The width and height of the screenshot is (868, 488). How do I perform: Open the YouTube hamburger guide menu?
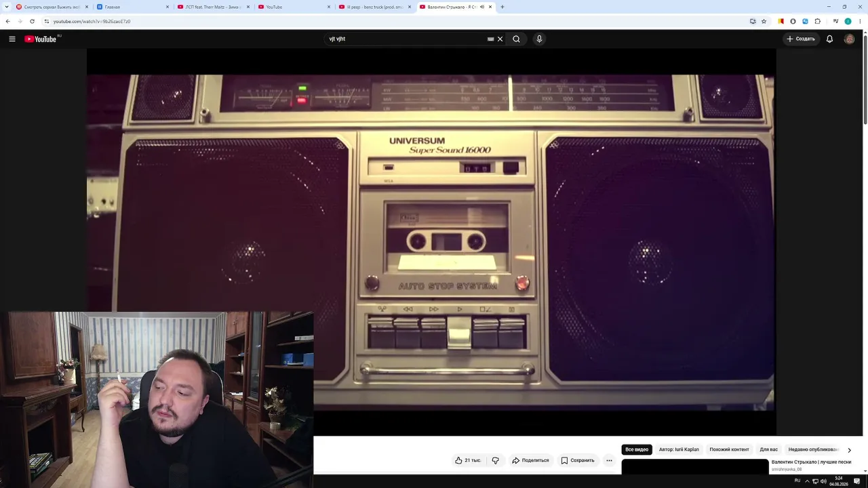pyautogui.click(x=12, y=39)
